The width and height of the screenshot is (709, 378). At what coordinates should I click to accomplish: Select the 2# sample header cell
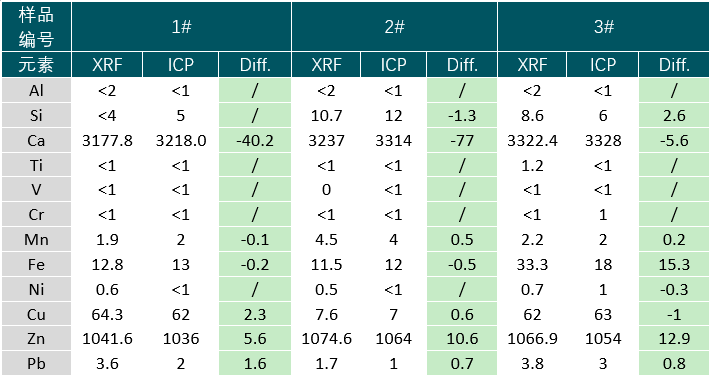point(394,26)
